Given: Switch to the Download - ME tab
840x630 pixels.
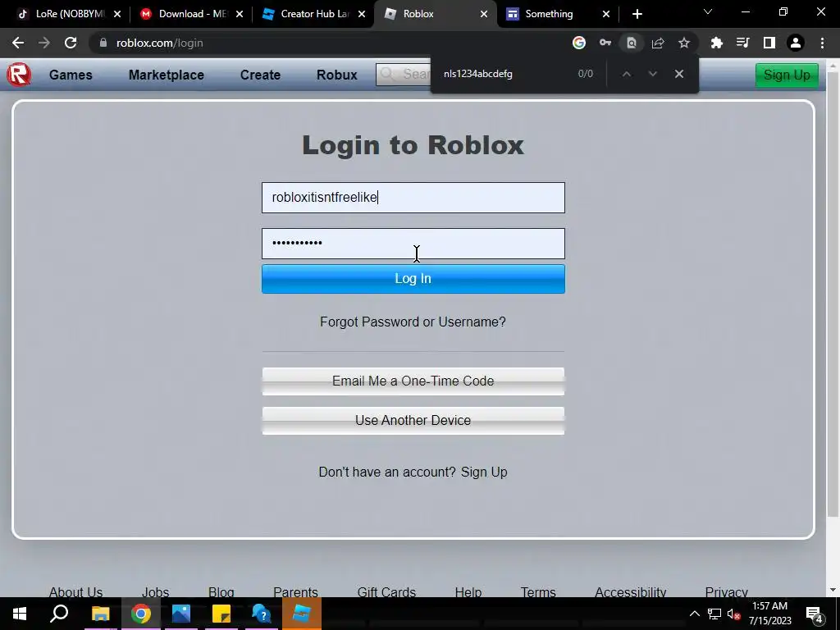Looking at the screenshot, I should tap(192, 14).
